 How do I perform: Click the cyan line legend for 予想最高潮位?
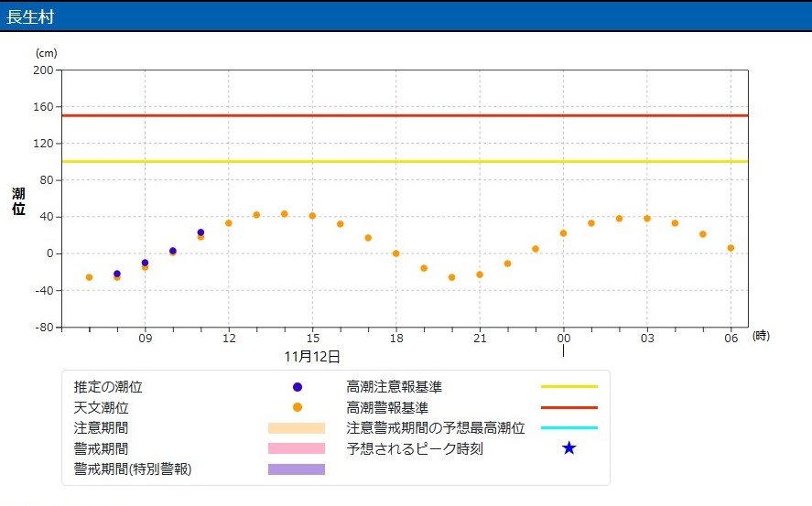(x=569, y=428)
